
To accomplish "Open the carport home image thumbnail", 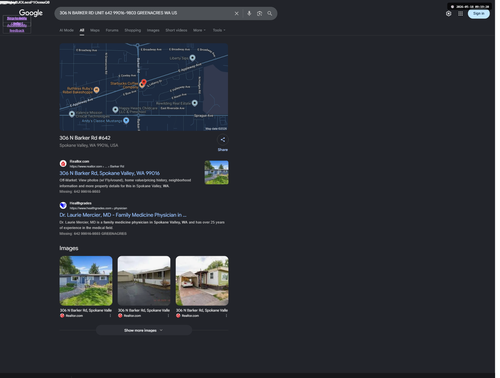I will pyautogui.click(x=202, y=281).
